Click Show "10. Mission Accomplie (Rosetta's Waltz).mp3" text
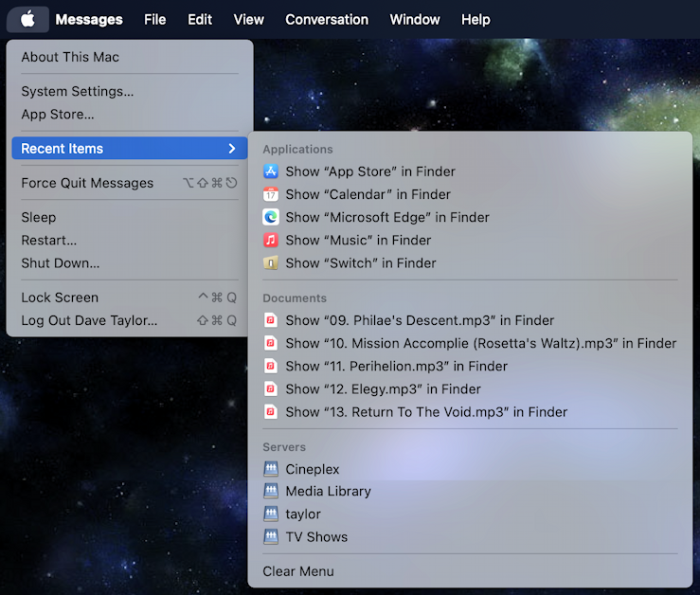The width and height of the screenshot is (700, 595). 481,343
